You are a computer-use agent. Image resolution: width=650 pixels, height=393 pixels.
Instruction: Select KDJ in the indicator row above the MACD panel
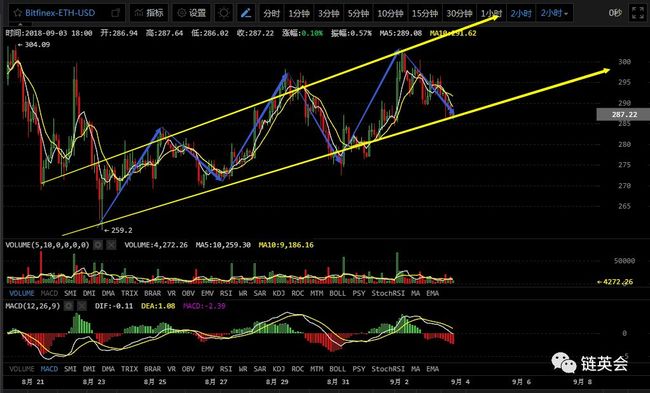(x=279, y=293)
